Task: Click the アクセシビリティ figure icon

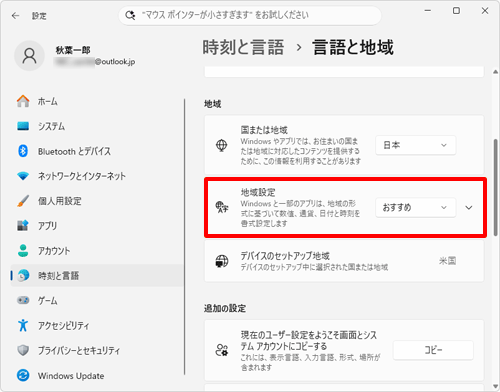Action: click(x=23, y=325)
